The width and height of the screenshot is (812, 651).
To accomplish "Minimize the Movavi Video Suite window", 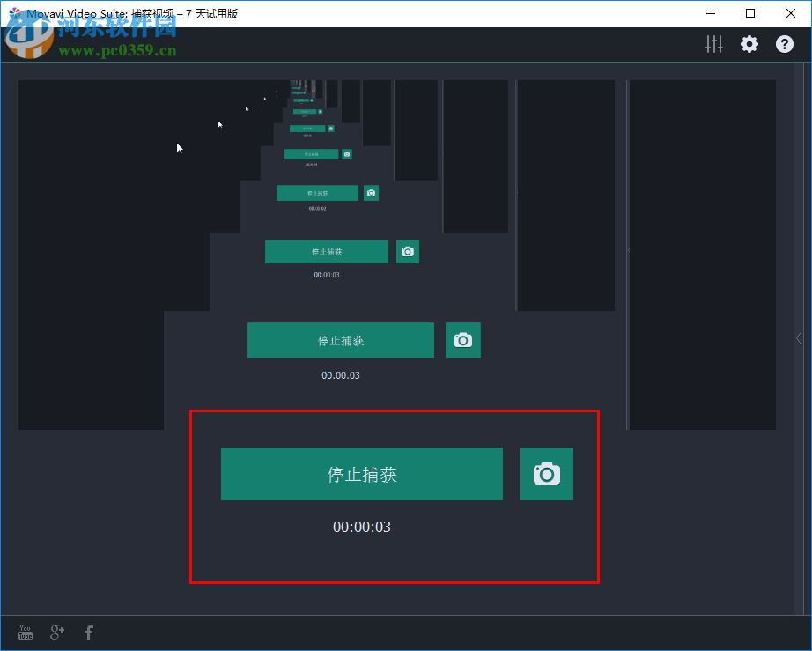I will click(x=710, y=13).
